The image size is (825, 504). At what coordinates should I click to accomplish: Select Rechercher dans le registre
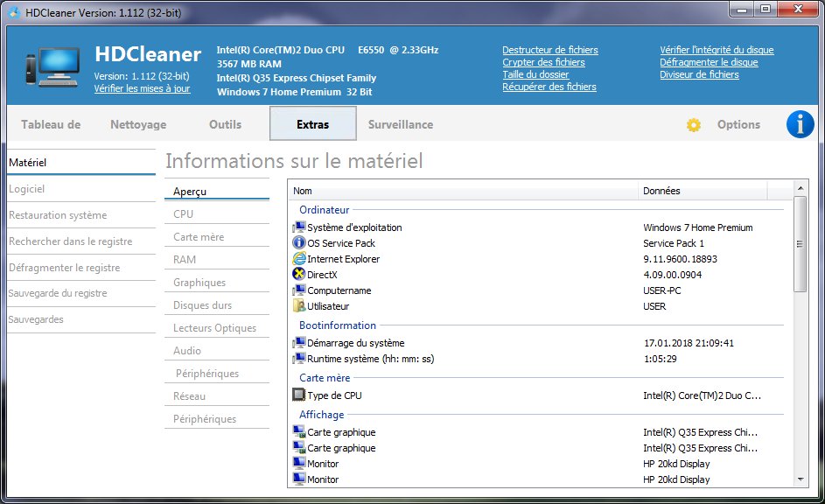coord(81,241)
